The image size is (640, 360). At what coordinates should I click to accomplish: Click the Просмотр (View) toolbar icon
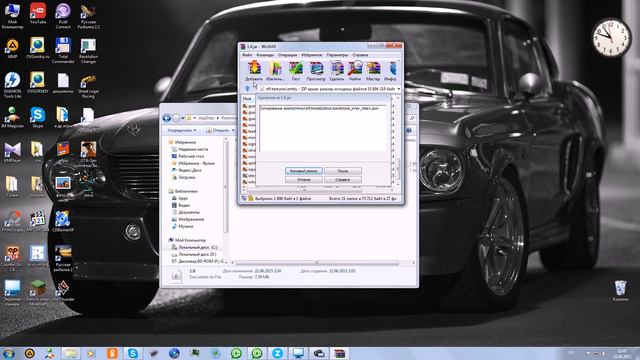coord(316,71)
